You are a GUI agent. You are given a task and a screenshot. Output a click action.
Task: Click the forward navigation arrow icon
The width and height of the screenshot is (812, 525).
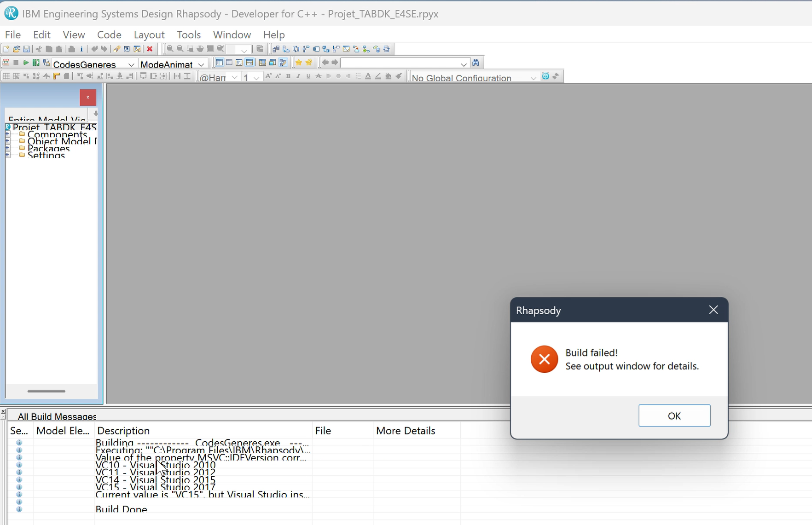tap(335, 63)
